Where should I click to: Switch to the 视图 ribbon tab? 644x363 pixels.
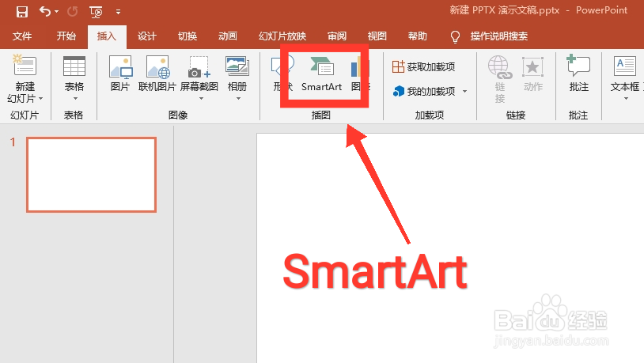(377, 36)
